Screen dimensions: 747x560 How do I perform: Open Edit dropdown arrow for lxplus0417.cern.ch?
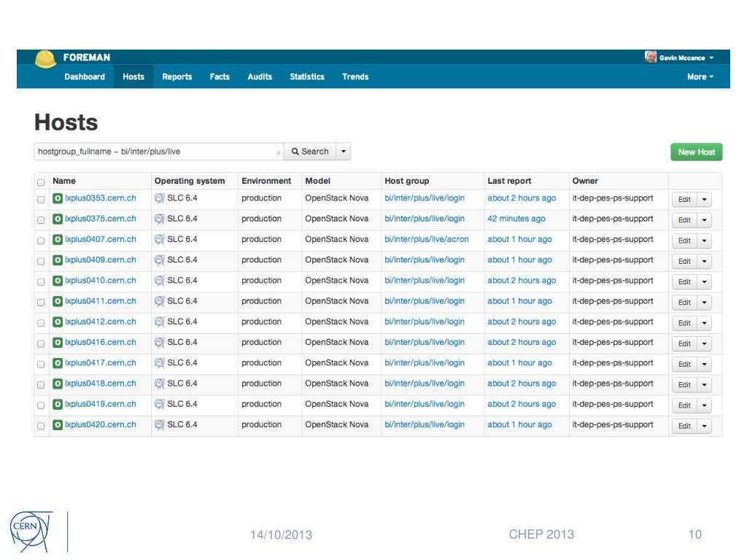coord(704,365)
